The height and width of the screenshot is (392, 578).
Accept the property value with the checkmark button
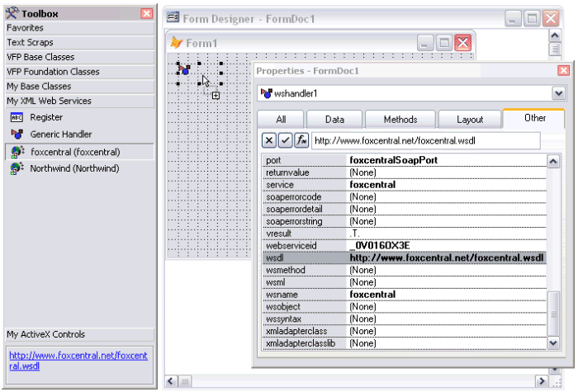tap(285, 140)
